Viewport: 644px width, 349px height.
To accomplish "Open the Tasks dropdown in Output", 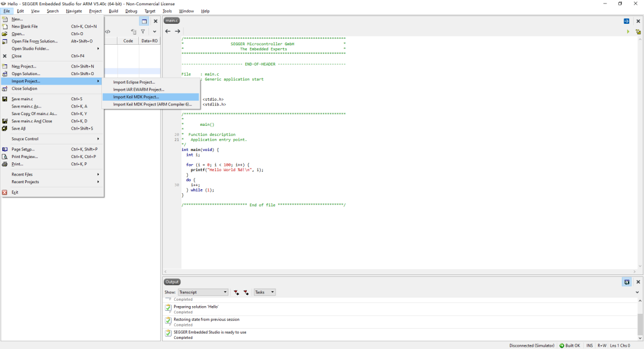I will pos(265,292).
